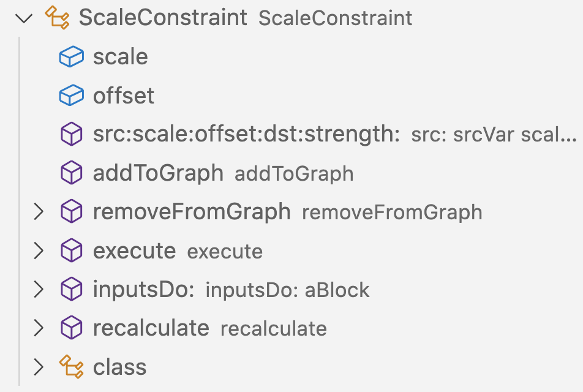
Task: Click the src:scale:offset:dst:strength: method icon
Action: [x=72, y=134]
